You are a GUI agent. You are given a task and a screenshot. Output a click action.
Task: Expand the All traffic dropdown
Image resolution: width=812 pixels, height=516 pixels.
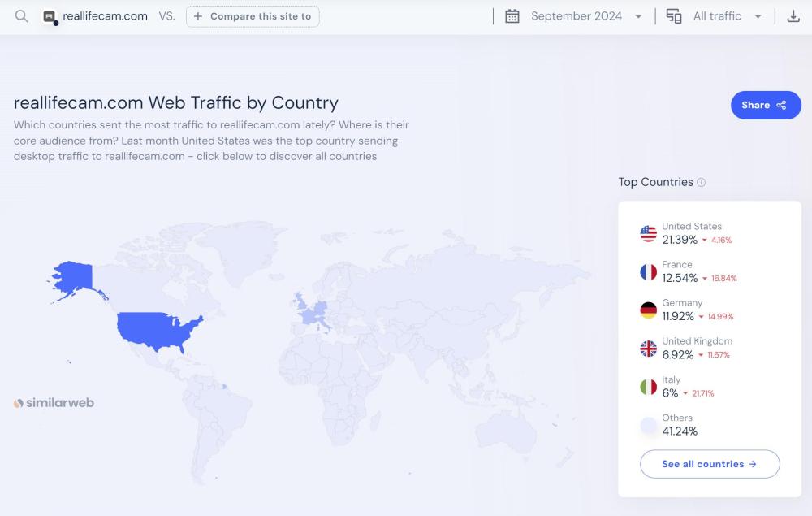728,16
